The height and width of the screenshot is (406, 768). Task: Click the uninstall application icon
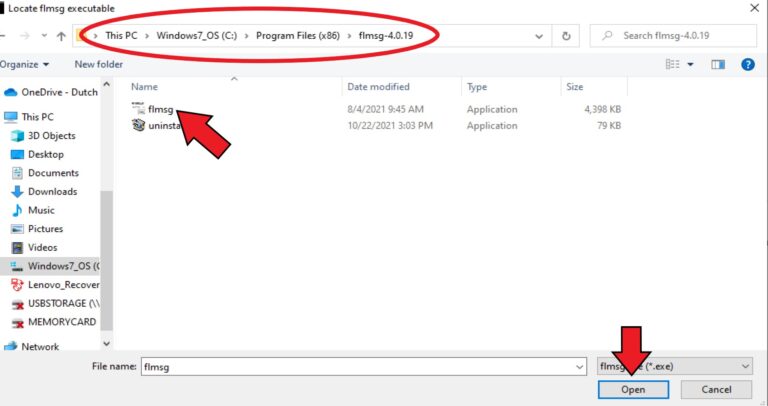[139, 125]
